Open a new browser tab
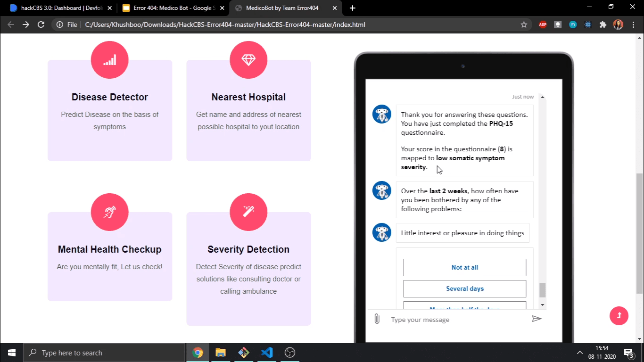 [353, 8]
